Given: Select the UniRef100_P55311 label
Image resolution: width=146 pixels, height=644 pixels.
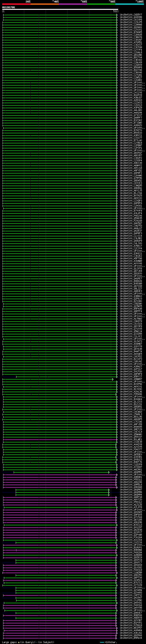Looking at the screenshot, I should [131, 480].
